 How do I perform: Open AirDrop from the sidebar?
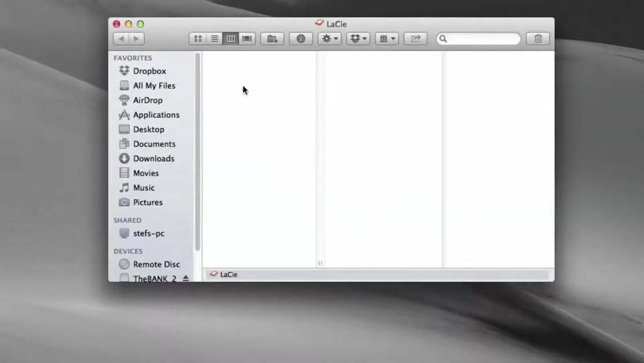141,100
